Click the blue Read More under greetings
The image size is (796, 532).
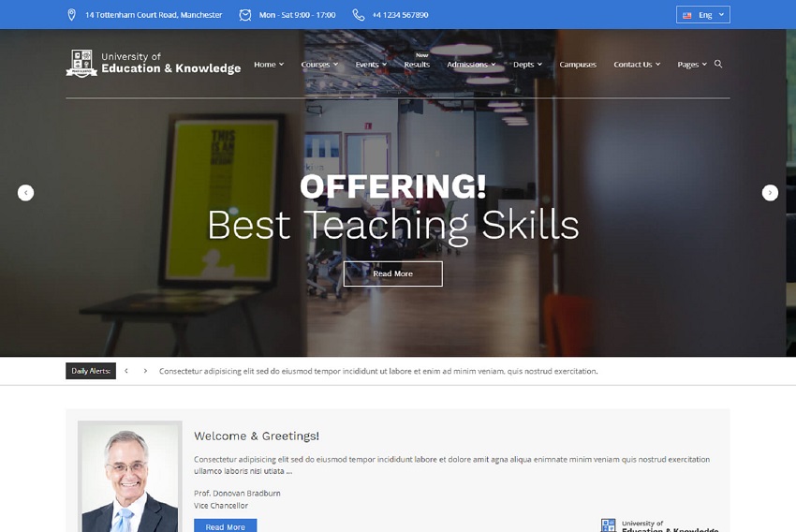225,526
